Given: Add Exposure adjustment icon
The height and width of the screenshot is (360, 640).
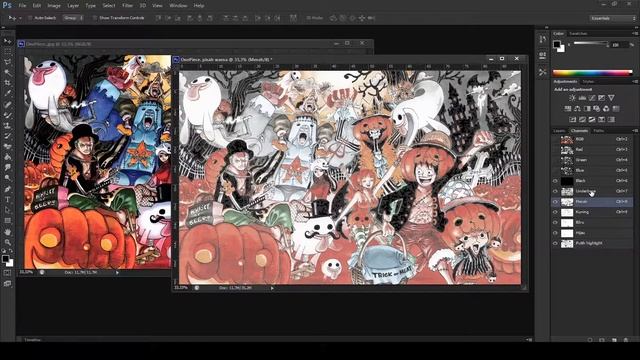Looking at the screenshot, I should point(601,98).
